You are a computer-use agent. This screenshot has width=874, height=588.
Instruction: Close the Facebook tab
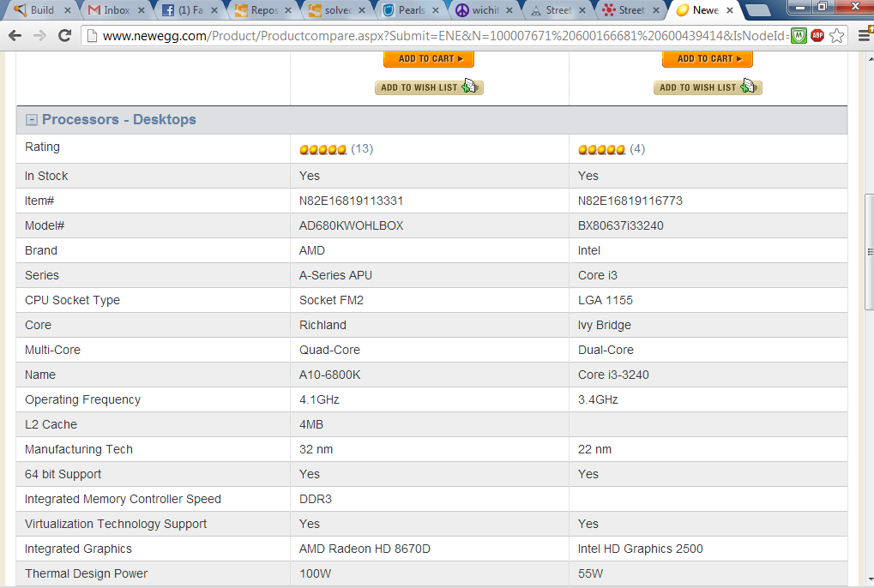(x=214, y=10)
